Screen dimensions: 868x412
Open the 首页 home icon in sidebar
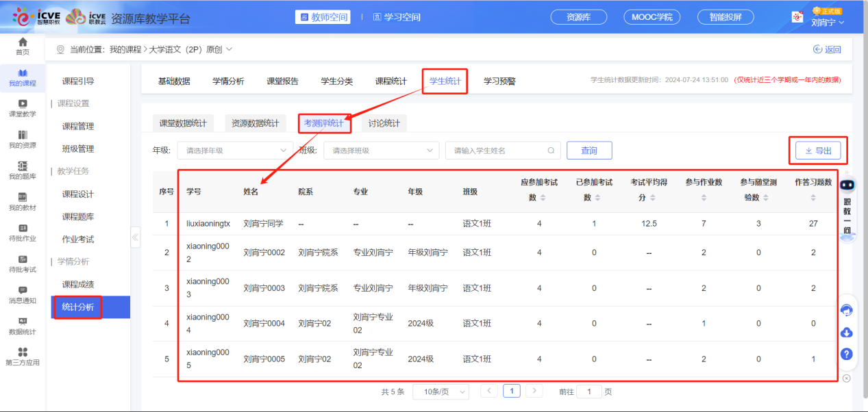coord(23,43)
